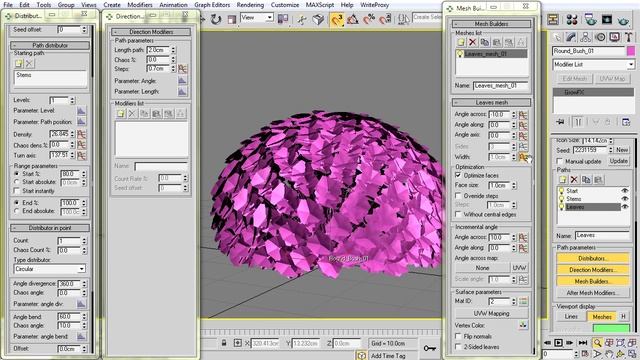Add new modifier in Modifiers list
The width and height of the screenshot is (640, 360).
[x=120, y=113]
